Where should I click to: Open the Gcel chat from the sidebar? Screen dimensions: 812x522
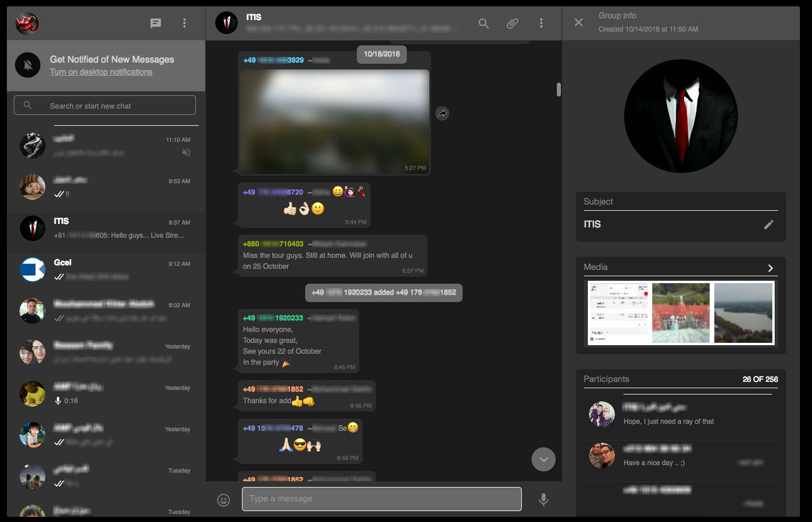pyautogui.click(x=105, y=270)
